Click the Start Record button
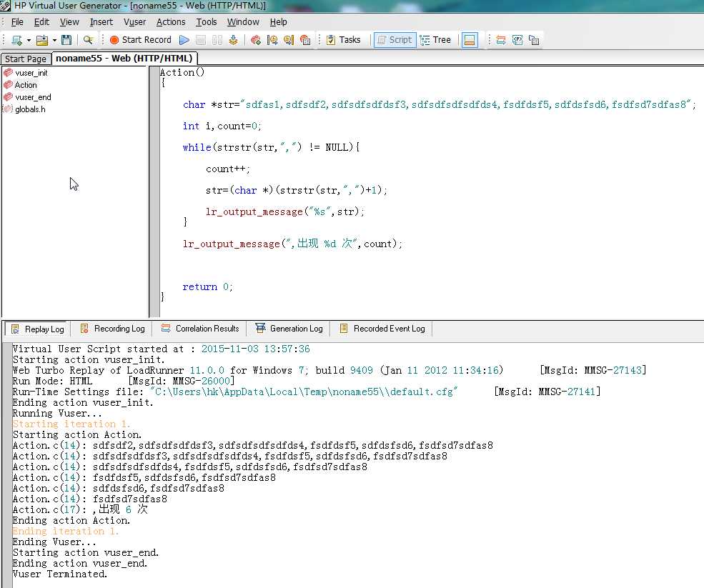The height and width of the screenshot is (588, 704). (x=140, y=40)
